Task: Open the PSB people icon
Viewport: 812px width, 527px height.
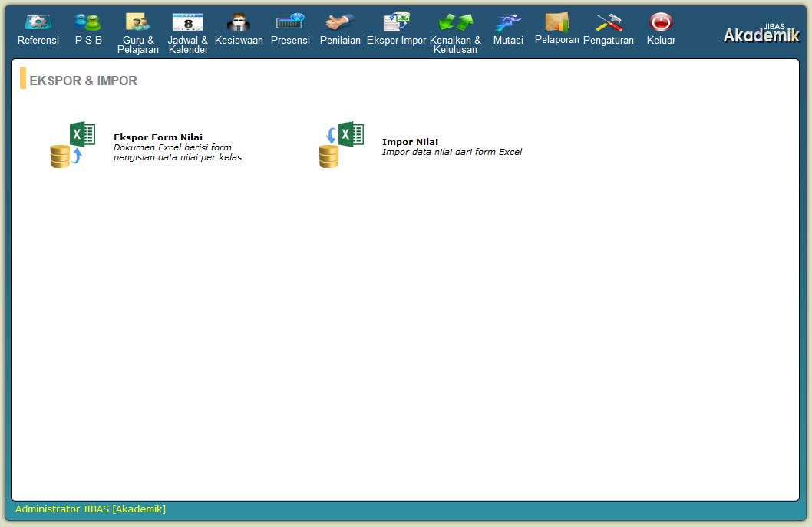Action: (x=87, y=21)
